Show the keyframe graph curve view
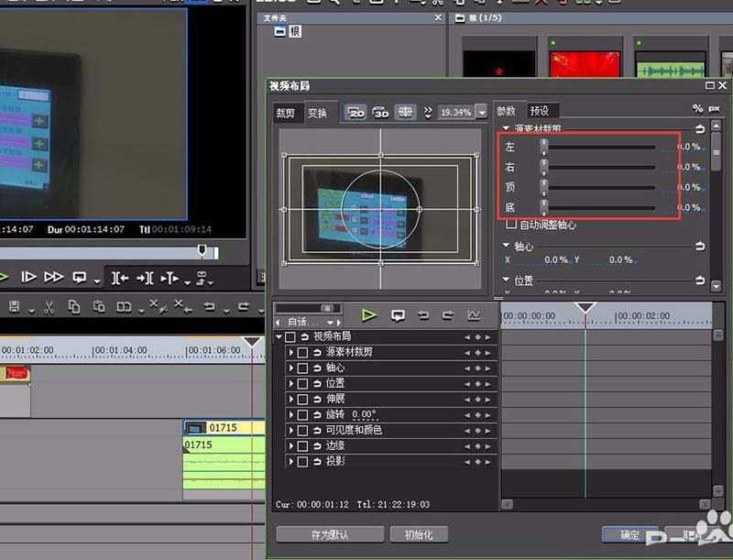This screenshot has width=733, height=560. tap(474, 315)
